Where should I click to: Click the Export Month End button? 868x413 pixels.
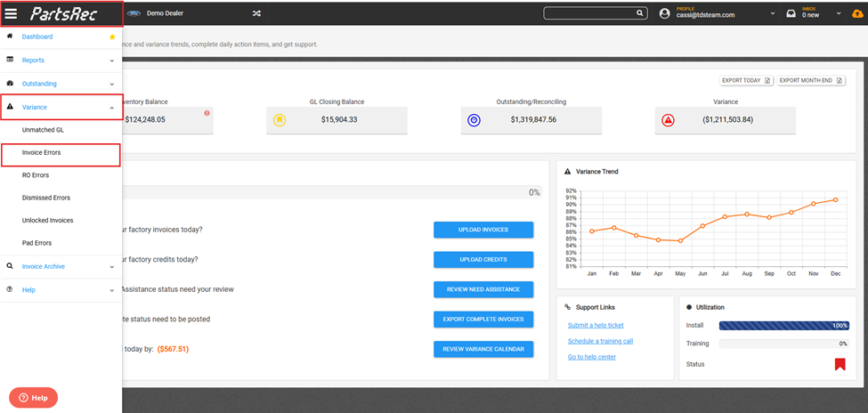pyautogui.click(x=811, y=80)
